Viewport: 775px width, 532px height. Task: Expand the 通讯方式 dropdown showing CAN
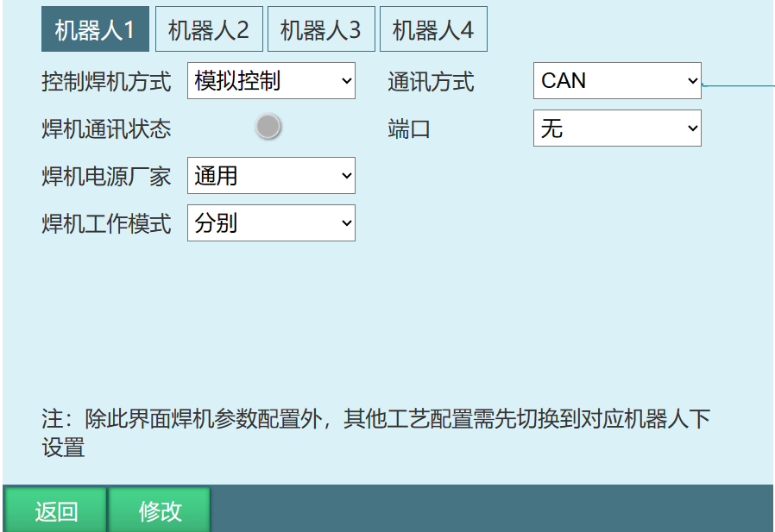click(617, 81)
